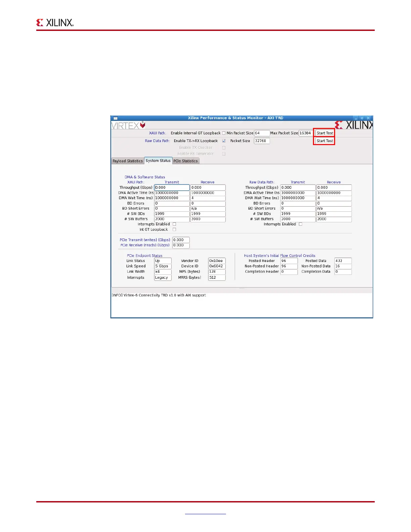Click the Vendor ID field 0x10ee
The width and height of the screenshot is (411, 532).
(x=217, y=261)
